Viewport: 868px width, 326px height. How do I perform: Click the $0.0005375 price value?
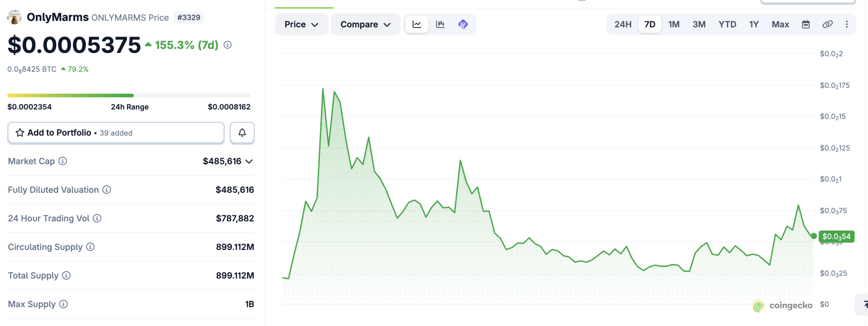click(74, 45)
